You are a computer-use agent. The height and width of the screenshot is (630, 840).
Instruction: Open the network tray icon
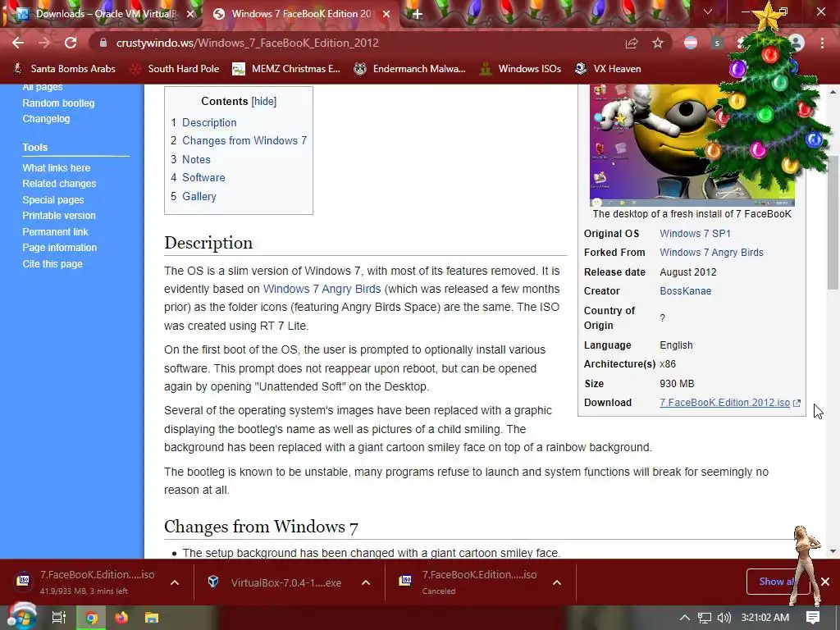(705, 618)
